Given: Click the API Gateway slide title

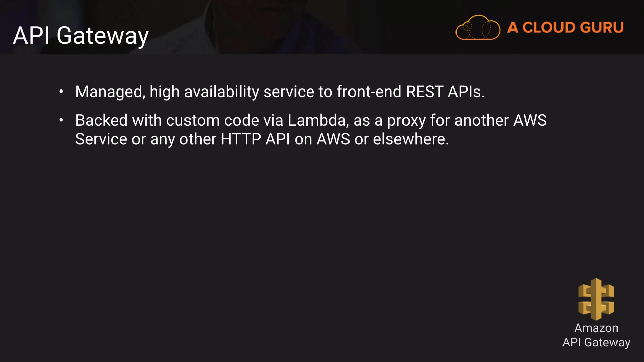Looking at the screenshot, I should 80,36.
